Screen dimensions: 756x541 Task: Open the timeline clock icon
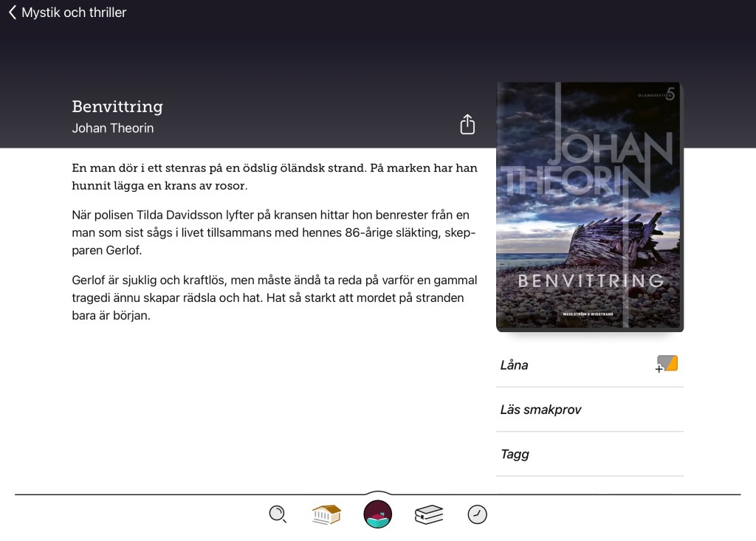478,514
